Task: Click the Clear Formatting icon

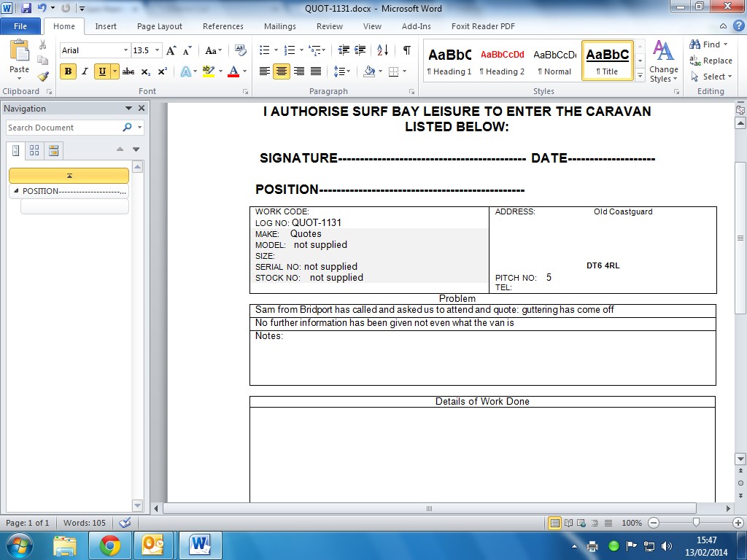Action: point(241,50)
